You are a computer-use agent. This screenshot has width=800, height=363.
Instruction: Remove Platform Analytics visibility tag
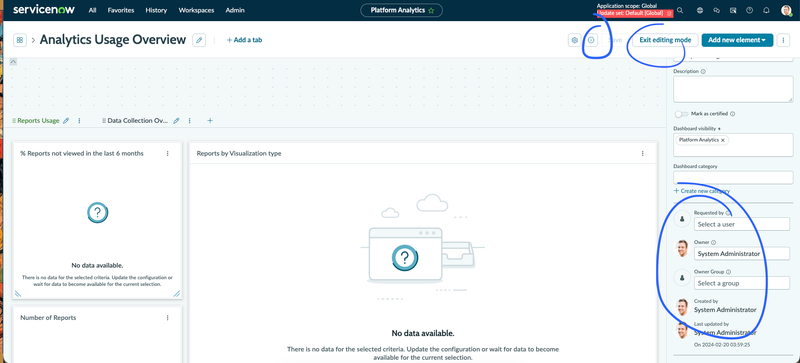pyautogui.click(x=722, y=140)
